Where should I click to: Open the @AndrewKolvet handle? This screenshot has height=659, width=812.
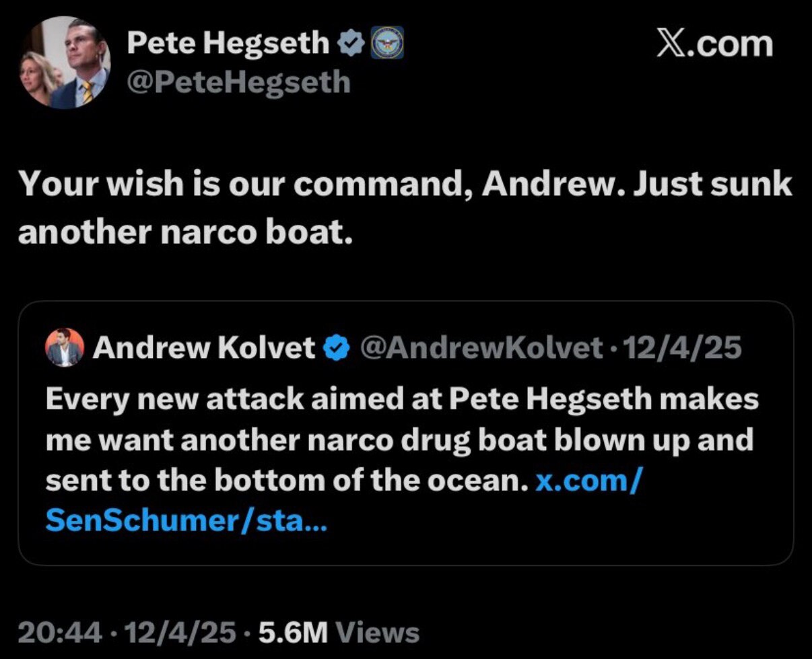pos(482,348)
